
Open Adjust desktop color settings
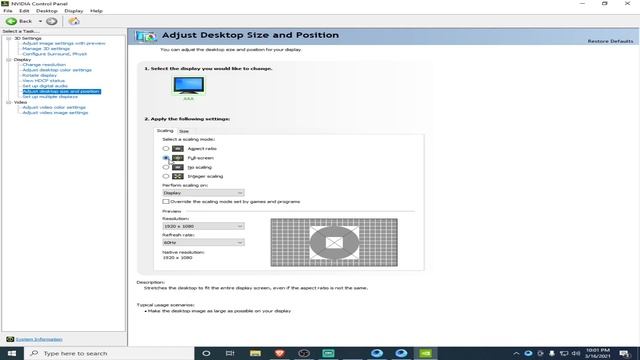click(x=57, y=70)
